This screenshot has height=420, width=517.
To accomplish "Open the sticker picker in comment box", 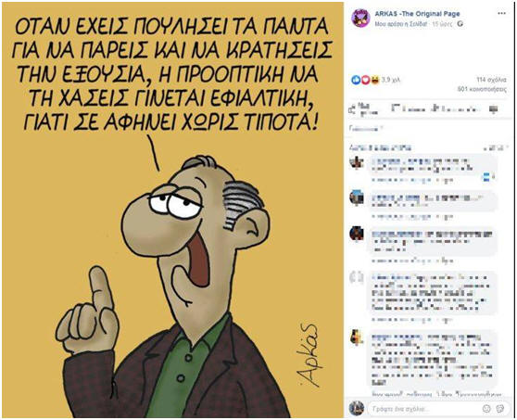I will point(499,409).
